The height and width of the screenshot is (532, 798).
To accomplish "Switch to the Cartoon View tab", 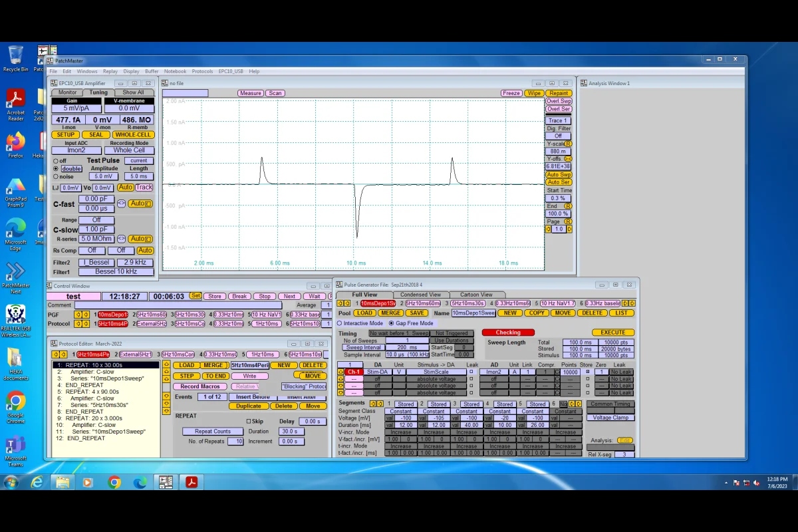I will (x=477, y=295).
